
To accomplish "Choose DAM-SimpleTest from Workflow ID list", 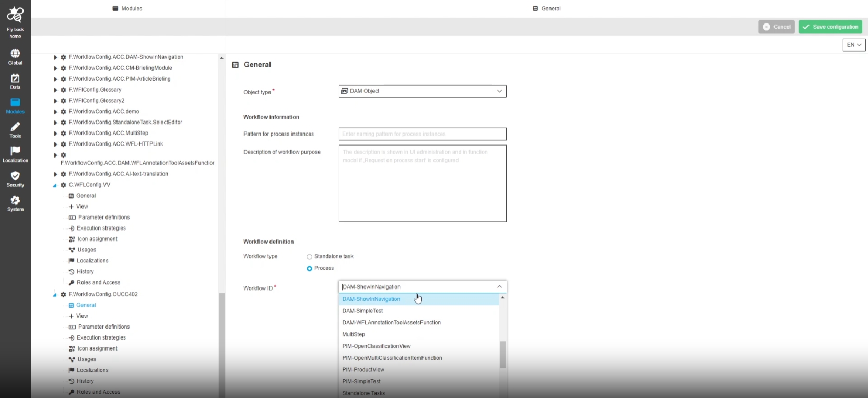I will (x=362, y=311).
